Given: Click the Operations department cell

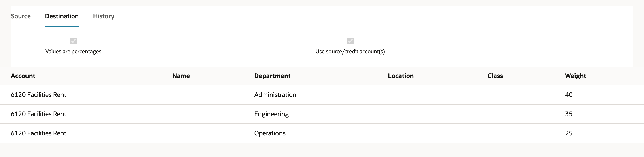Looking at the screenshot, I should (x=270, y=133).
